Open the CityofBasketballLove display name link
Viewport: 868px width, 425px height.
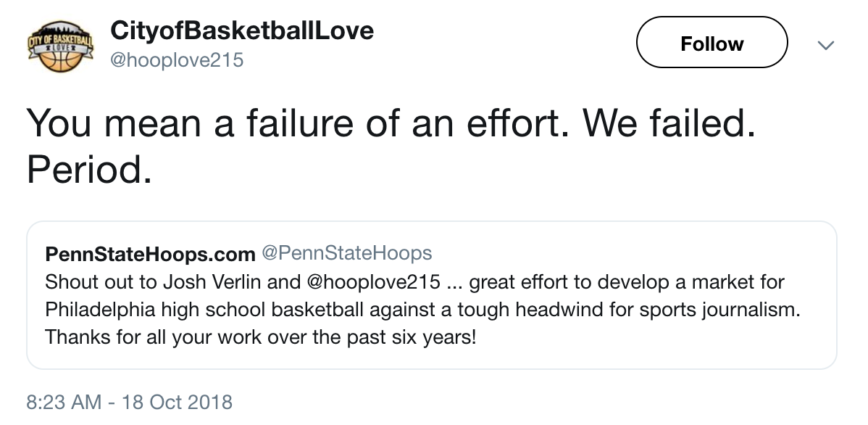pyautogui.click(x=242, y=30)
